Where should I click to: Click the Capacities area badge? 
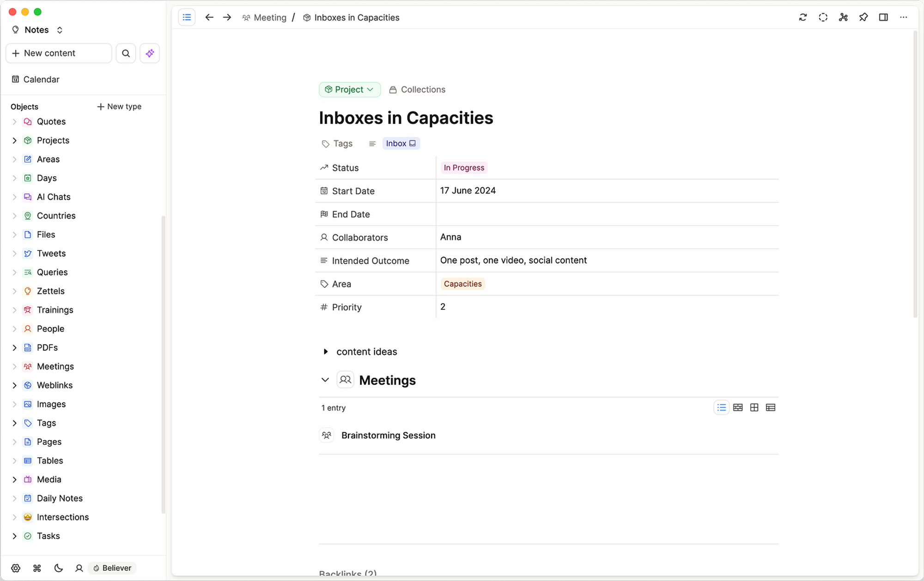point(462,284)
